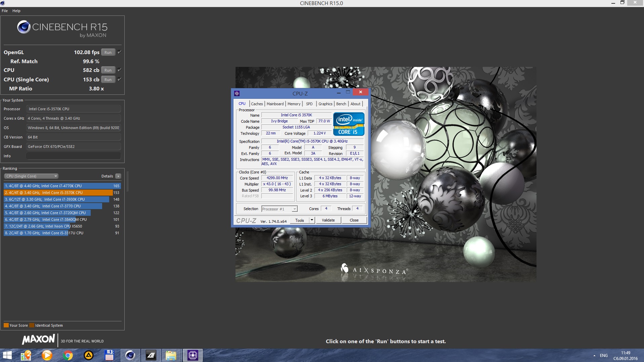Show hidden system tray icons
Screen dimensions: 644x362
(594, 356)
